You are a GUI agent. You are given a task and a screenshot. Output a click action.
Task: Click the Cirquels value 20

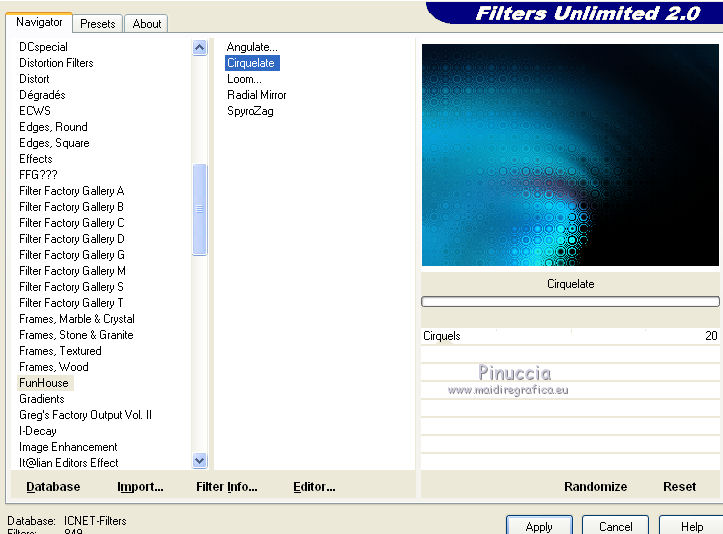[711, 336]
